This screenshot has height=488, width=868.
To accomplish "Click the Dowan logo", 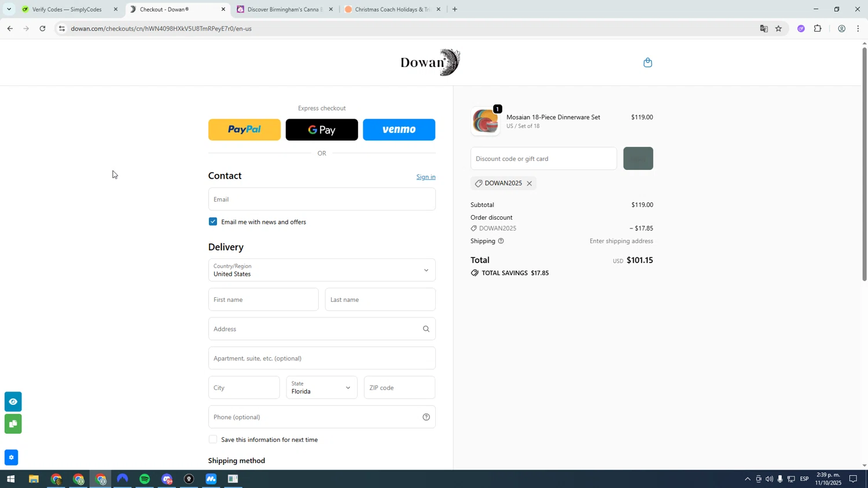I will pos(431,62).
